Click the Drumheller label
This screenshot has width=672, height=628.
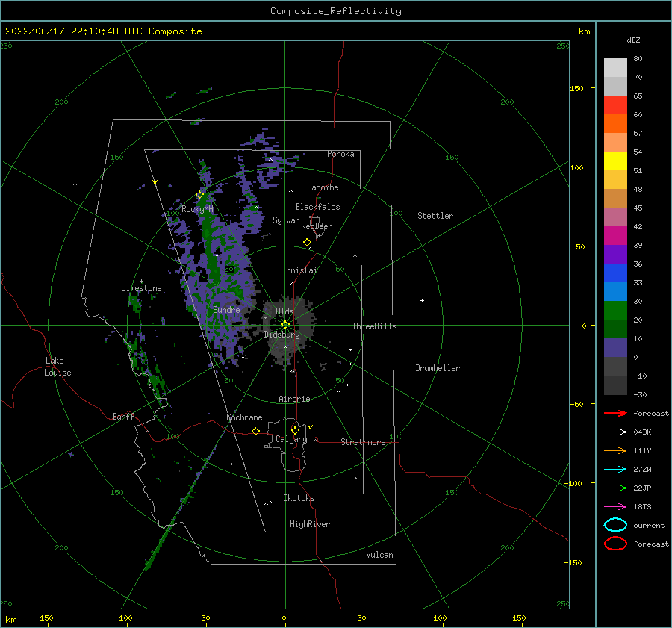[x=438, y=368]
